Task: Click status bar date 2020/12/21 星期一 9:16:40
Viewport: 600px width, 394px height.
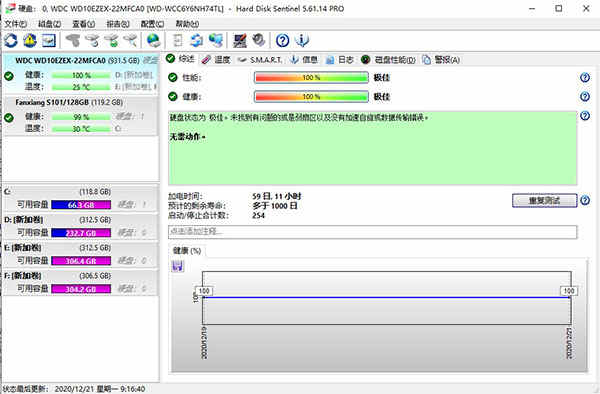Action: pyautogui.click(x=100, y=389)
